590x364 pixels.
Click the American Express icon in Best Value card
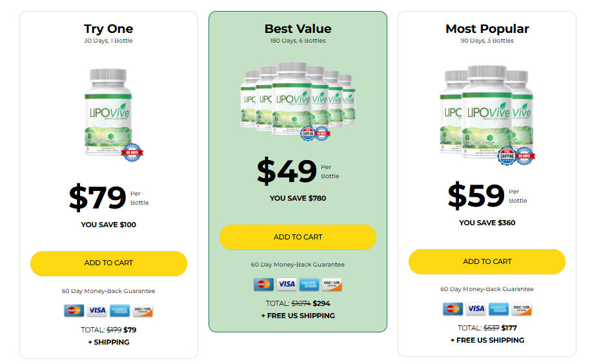coord(309,284)
